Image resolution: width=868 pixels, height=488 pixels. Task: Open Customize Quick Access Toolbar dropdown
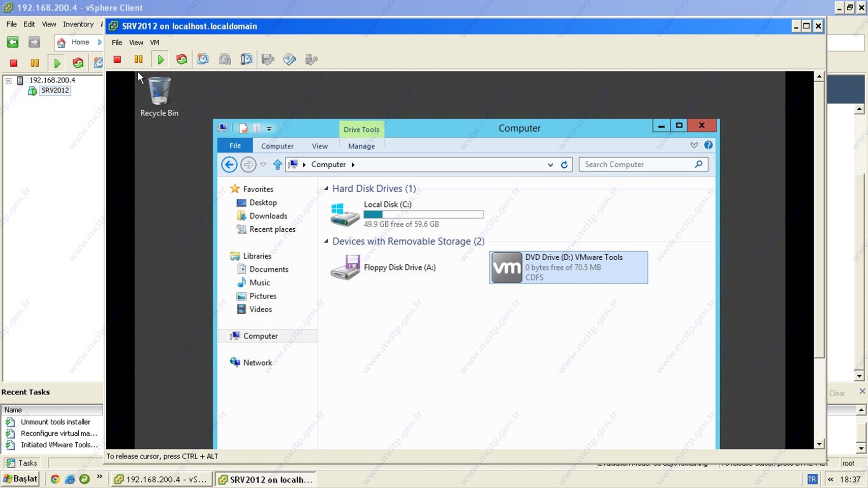pyautogui.click(x=269, y=129)
